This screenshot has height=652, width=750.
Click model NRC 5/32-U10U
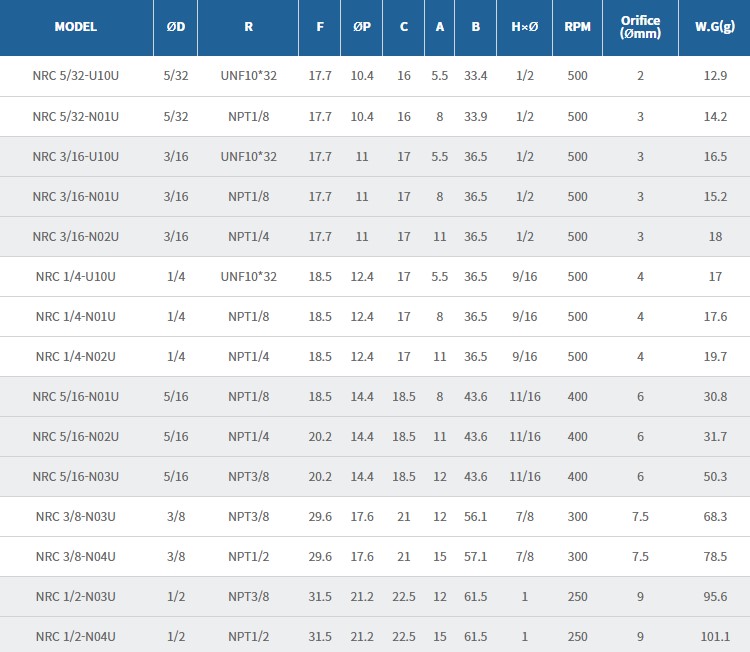[x=76, y=76]
